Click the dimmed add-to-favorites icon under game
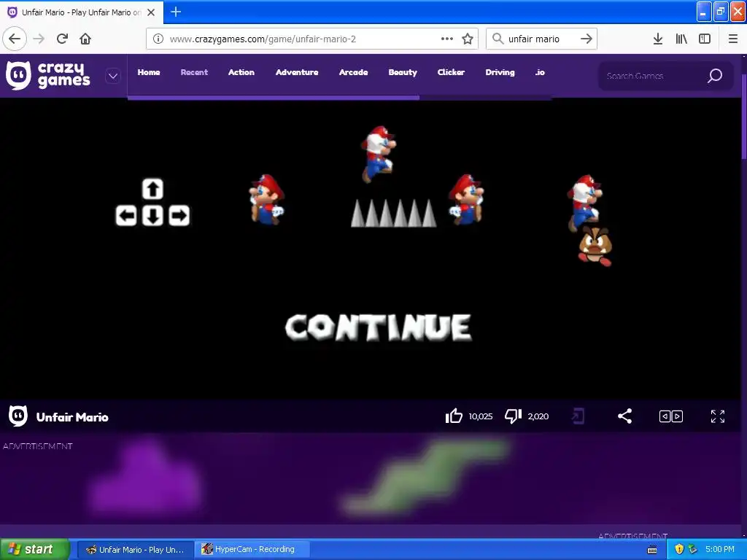Image resolution: width=747 pixels, height=560 pixels. pyautogui.click(x=578, y=416)
